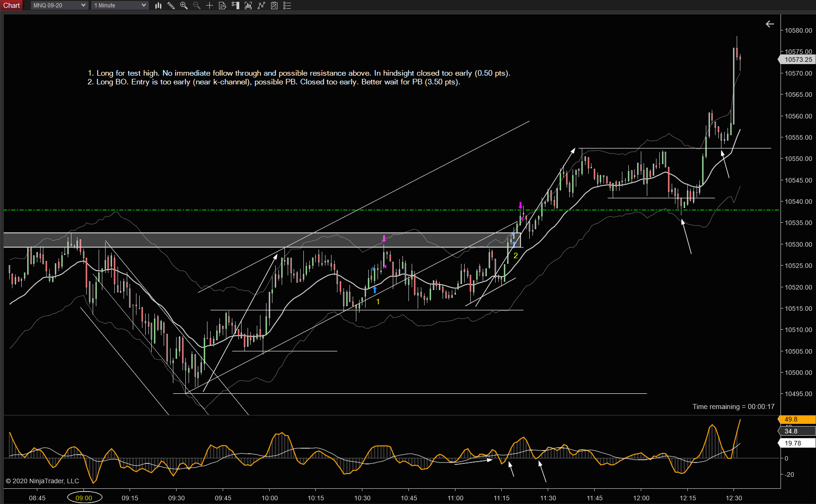Click the yellow trade label 1
Screen dimensions: 816x504
click(x=378, y=302)
